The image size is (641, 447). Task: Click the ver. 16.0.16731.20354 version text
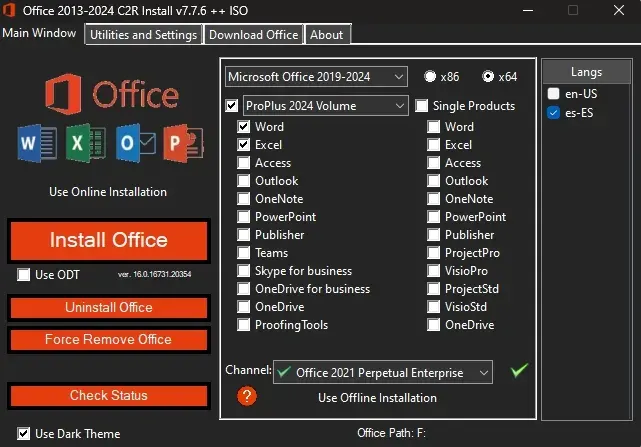point(155,274)
